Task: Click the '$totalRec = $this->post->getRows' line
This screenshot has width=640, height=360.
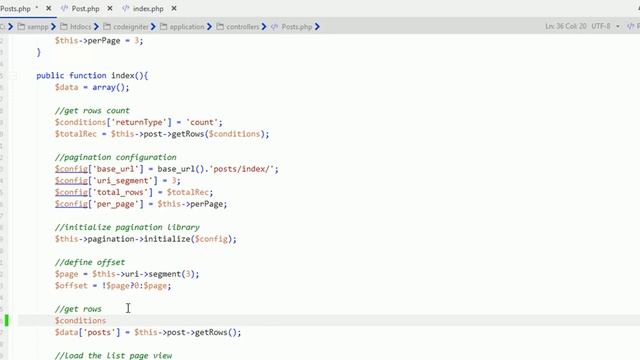Action: (162, 134)
